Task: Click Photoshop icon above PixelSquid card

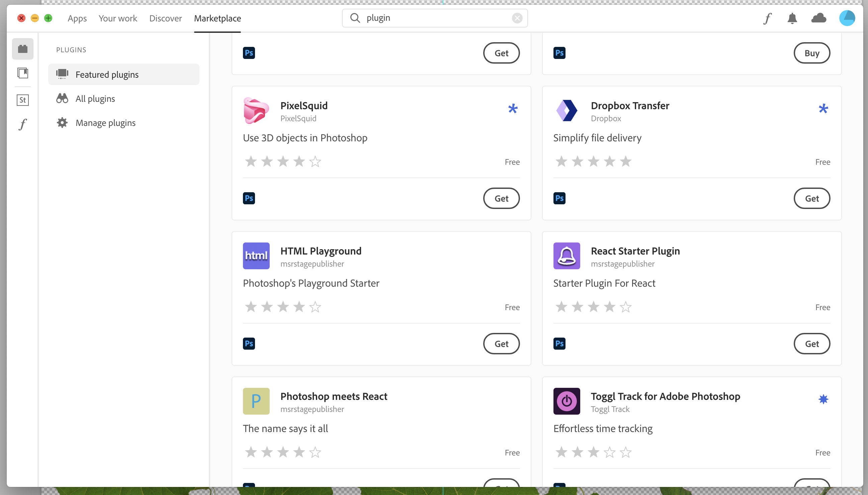Action: (249, 53)
